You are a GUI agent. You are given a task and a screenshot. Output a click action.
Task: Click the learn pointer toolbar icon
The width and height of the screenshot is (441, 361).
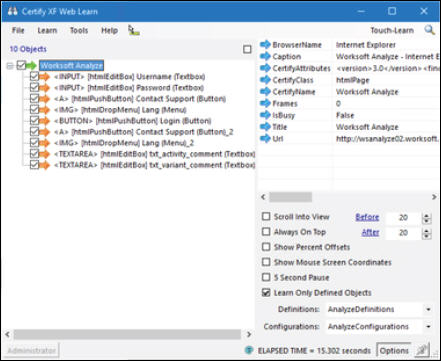point(134,30)
